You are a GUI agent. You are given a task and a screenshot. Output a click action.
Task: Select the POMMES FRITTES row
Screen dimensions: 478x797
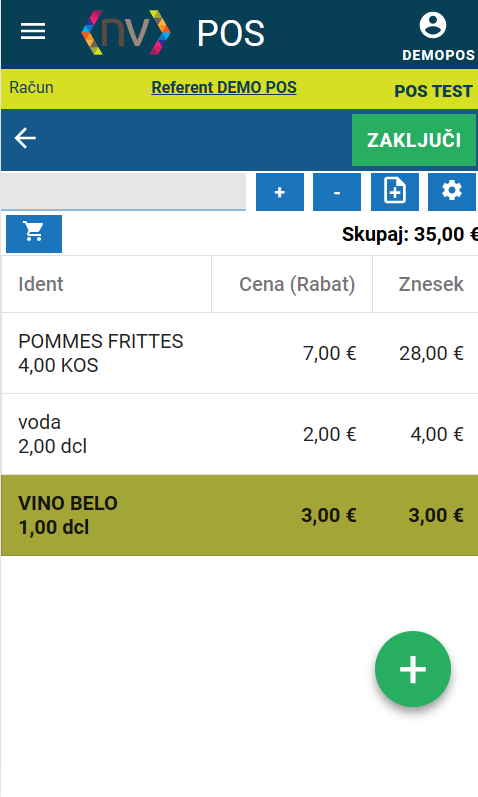pos(239,353)
